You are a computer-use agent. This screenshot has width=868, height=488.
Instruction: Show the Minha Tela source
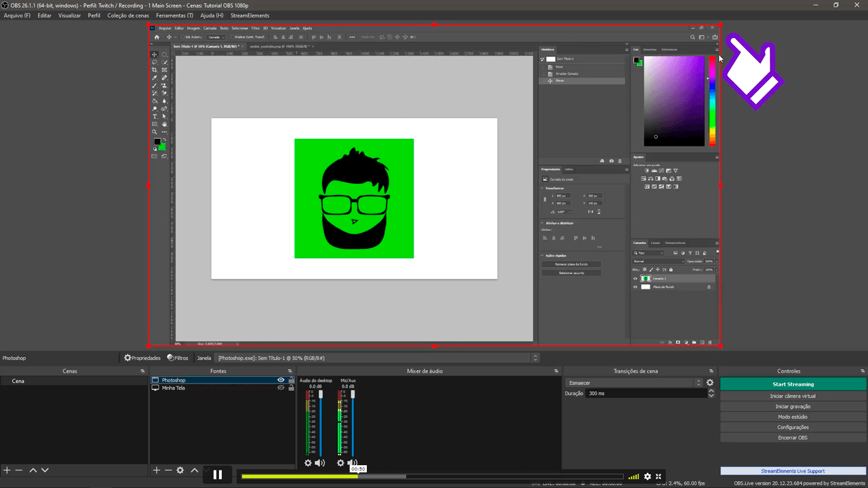click(281, 388)
